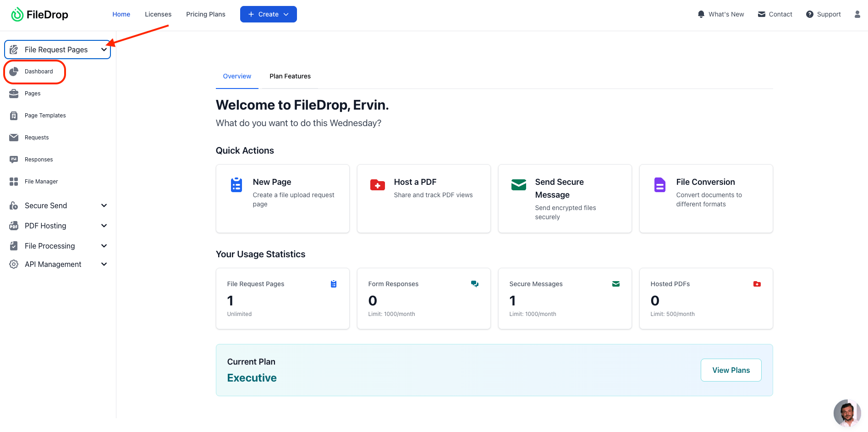Image resolution: width=868 pixels, height=432 pixels.
Task: Click the What's New bell icon
Action: tap(701, 14)
